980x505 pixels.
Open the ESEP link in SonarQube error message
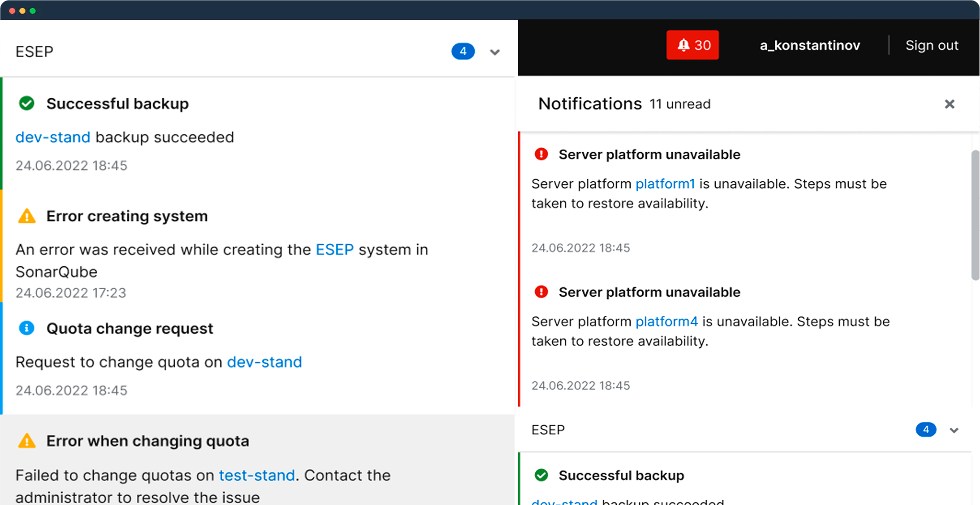334,249
